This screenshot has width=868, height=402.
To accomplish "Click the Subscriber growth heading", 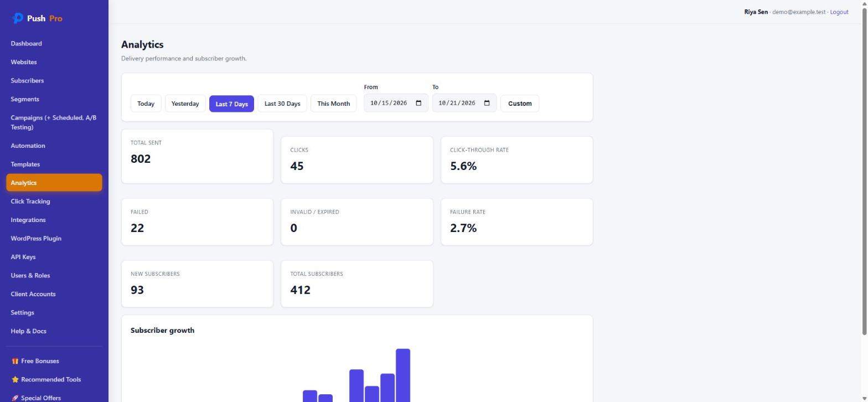I will (162, 331).
